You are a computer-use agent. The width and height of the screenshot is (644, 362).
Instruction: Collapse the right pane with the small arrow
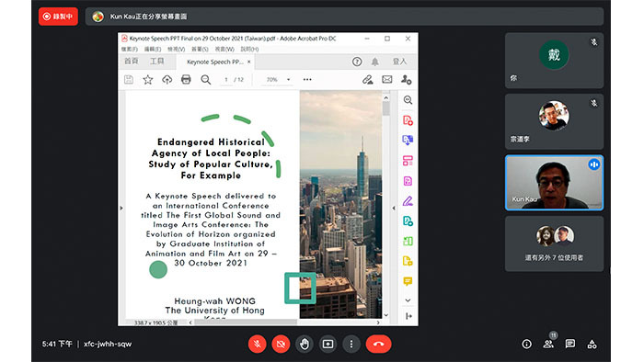click(394, 209)
